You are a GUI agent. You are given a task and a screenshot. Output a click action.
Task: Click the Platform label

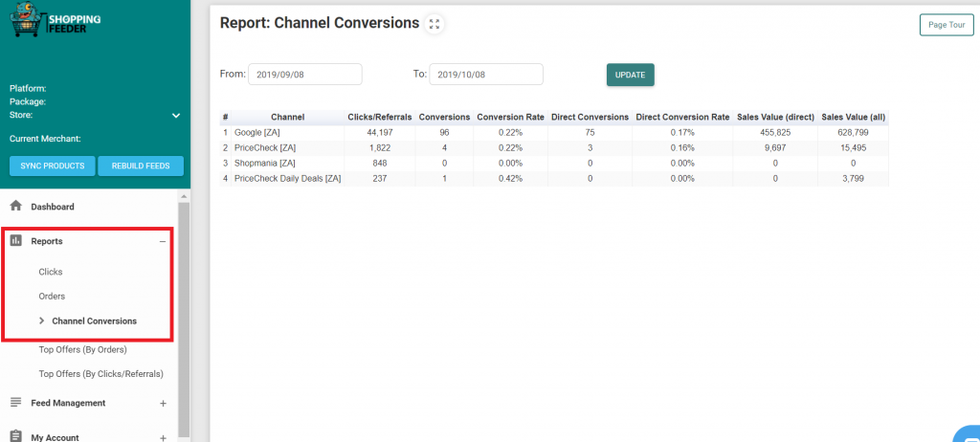click(28, 89)
